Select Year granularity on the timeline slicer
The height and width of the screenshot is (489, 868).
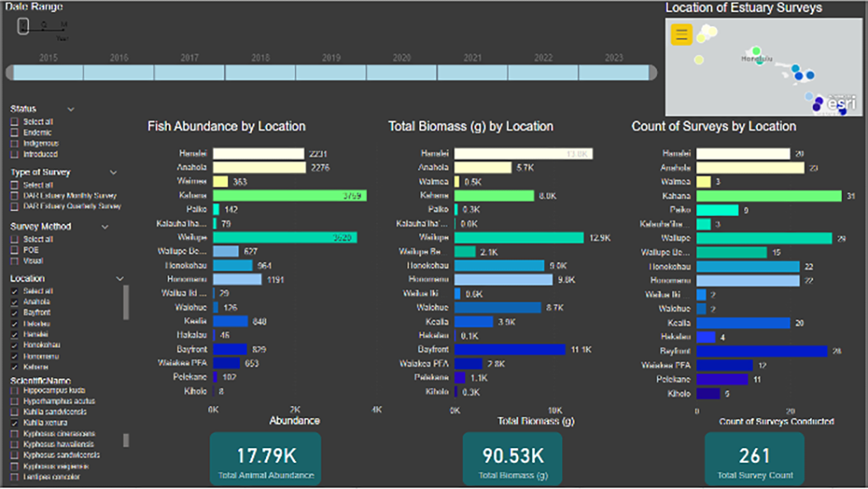point(23,25)
